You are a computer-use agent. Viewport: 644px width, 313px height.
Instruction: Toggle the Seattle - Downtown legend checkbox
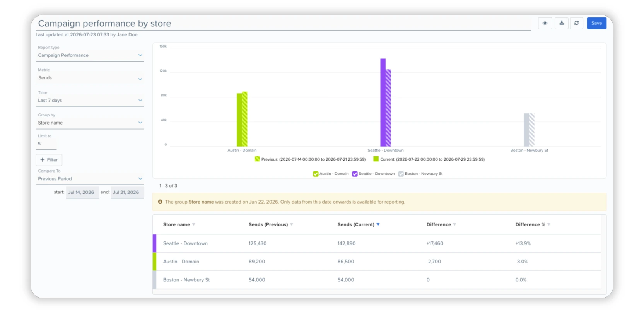click(x=355, y=174)
